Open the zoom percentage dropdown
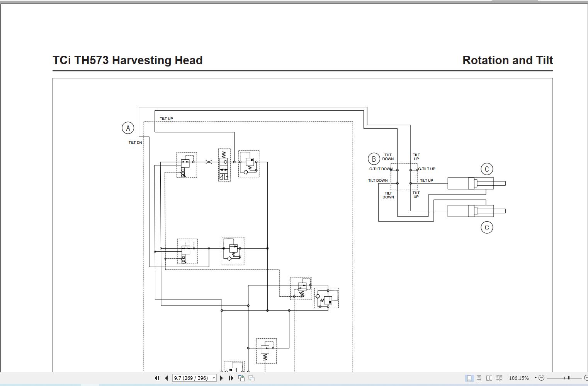 coord(535,377)
